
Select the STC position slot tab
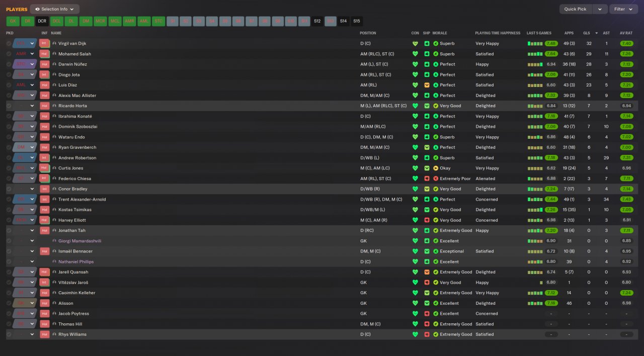click(158, 21)
